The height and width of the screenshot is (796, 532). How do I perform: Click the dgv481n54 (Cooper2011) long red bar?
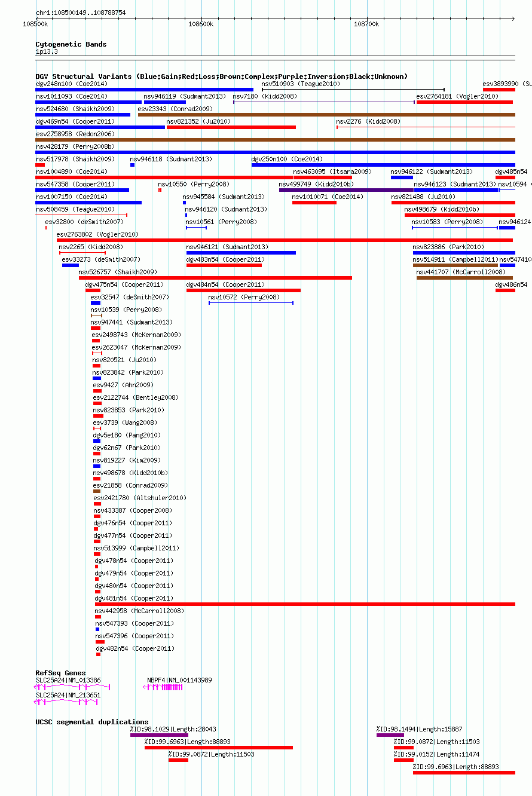(305, 604)
